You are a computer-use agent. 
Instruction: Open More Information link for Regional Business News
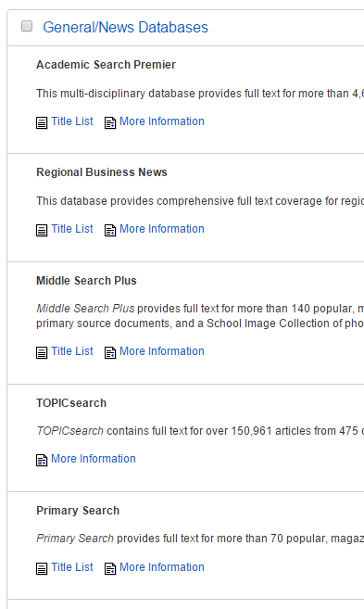[162, 229]
